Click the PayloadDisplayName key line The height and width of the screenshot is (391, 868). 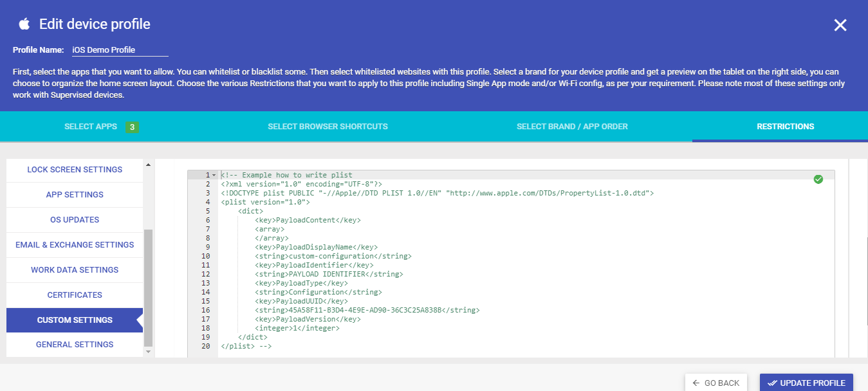(x=316, y=247)
